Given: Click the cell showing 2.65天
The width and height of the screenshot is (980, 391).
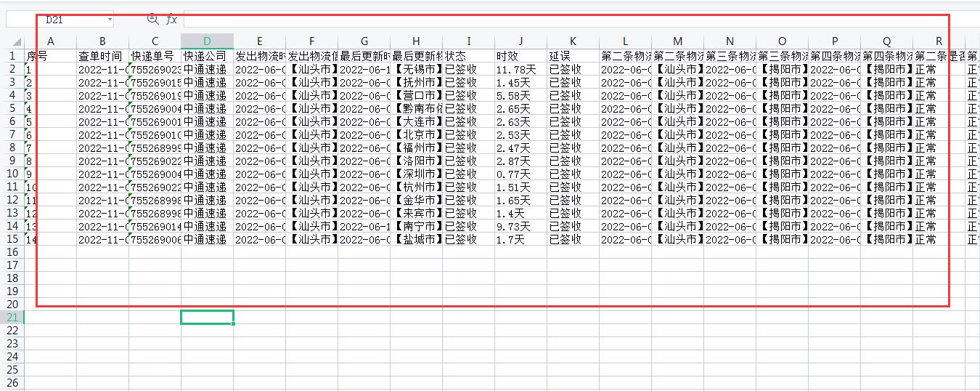Looking at the screenshot, I should tap(520, 108).
